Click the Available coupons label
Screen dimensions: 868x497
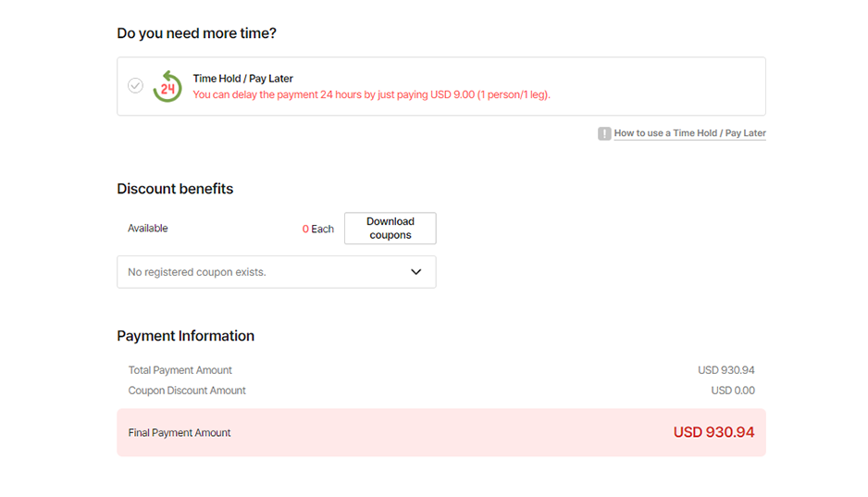(148, 229)
